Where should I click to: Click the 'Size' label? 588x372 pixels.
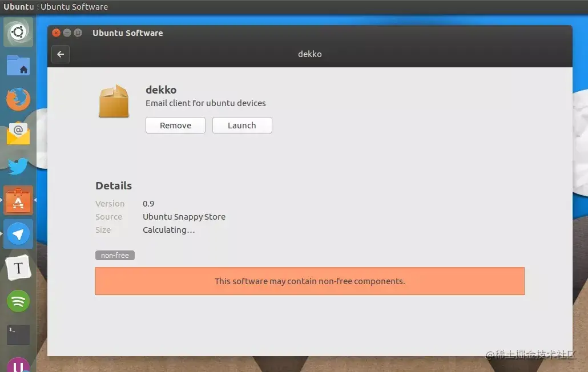(103, 230)
